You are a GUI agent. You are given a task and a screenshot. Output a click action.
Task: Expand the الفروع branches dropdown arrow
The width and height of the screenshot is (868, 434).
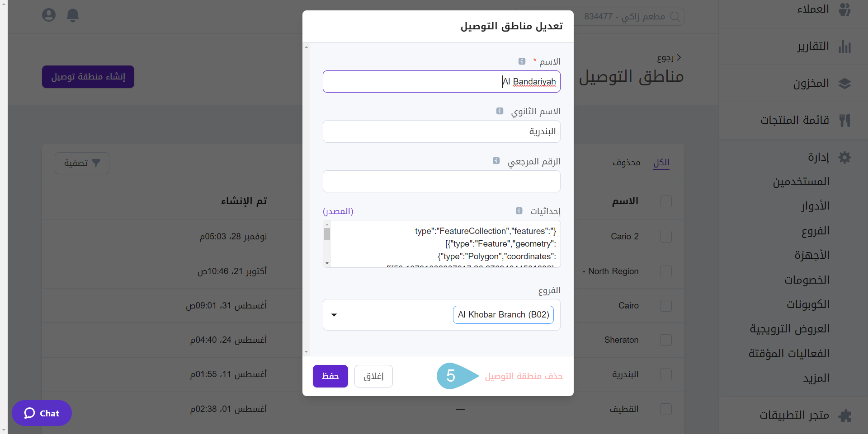(334, 315)
